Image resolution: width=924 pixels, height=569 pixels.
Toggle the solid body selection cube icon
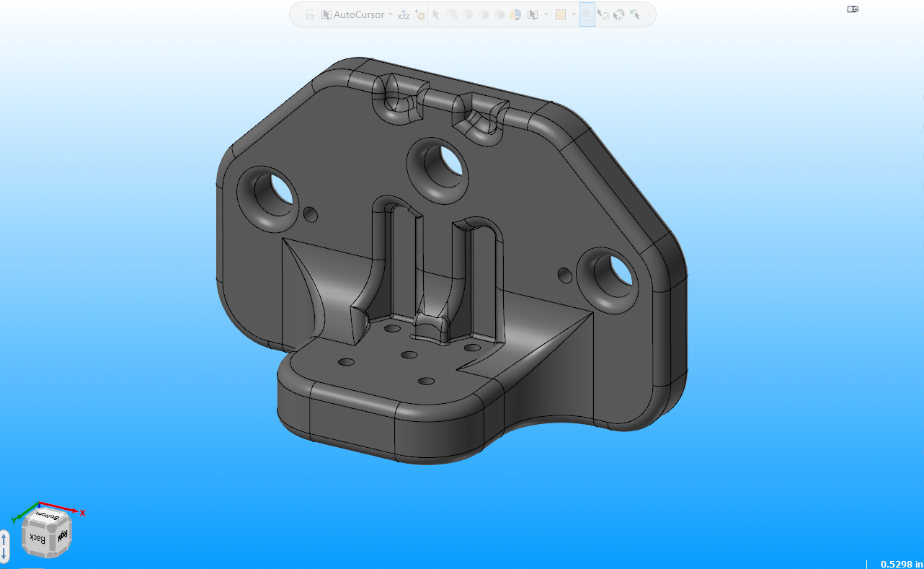pos(499,14)
